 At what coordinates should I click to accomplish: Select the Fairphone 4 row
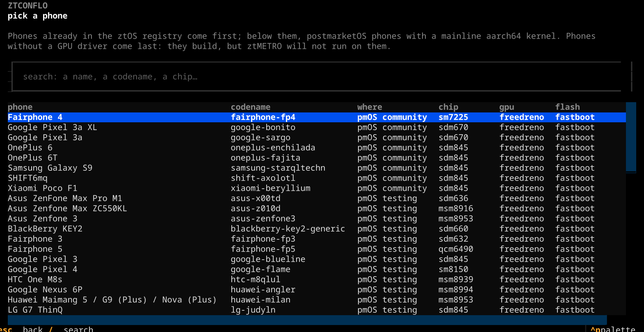[x=317, y=117]
